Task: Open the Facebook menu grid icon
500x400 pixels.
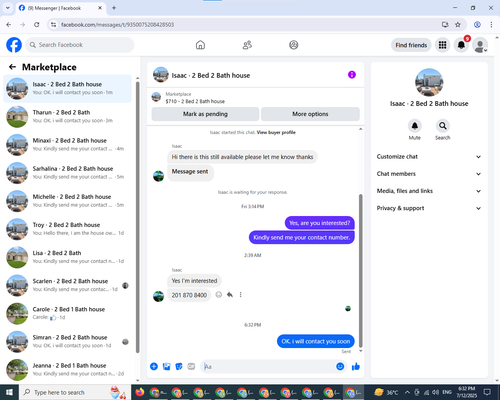Action: click(442, 45)
